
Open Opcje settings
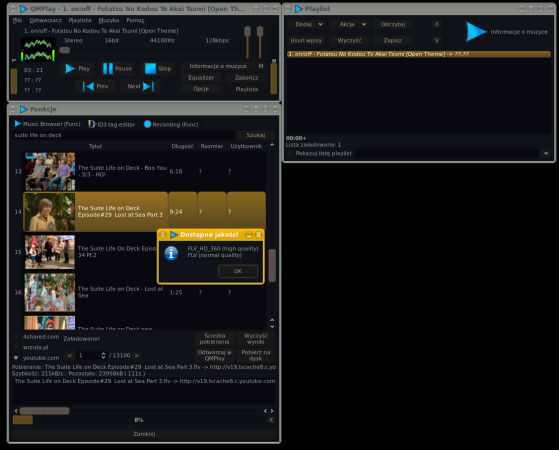point(201,89)
